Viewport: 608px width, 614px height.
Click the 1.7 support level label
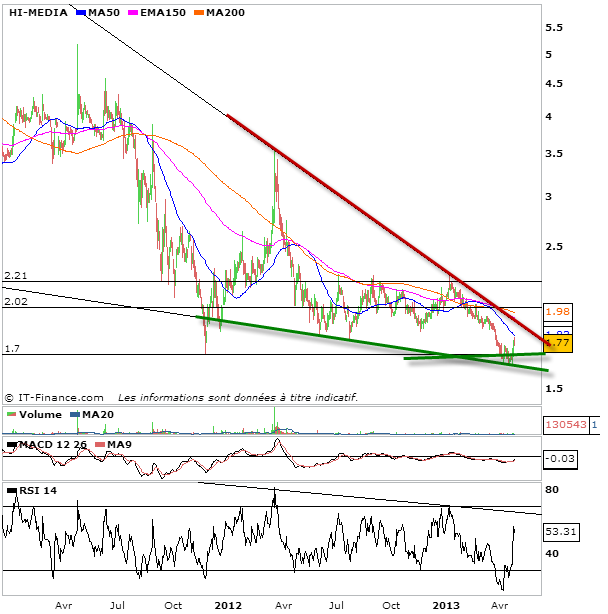tap(10, 348)
